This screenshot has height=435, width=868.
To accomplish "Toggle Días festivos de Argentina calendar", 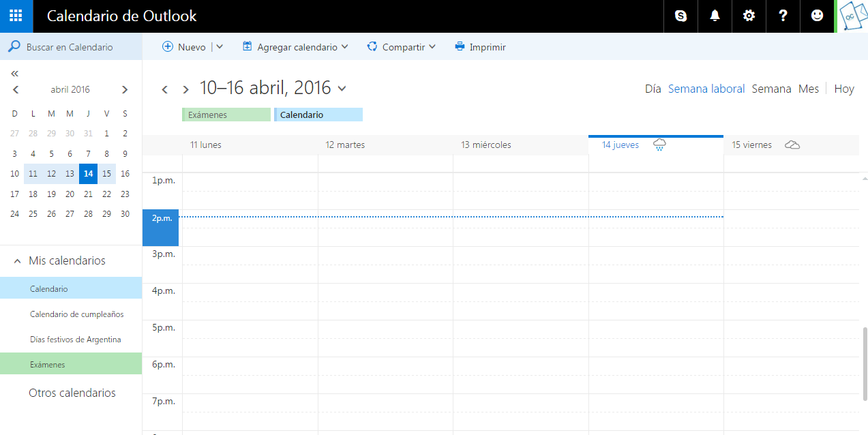I will point(71,339).
